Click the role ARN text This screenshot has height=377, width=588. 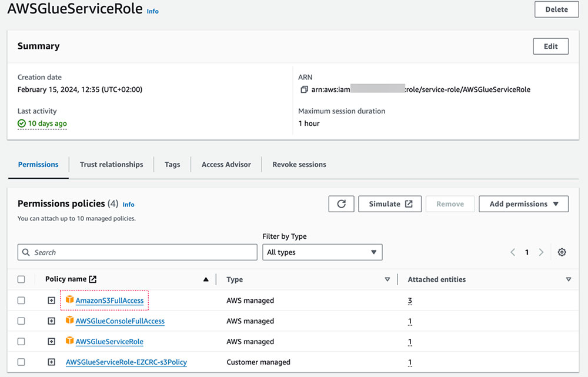[421, 89]
